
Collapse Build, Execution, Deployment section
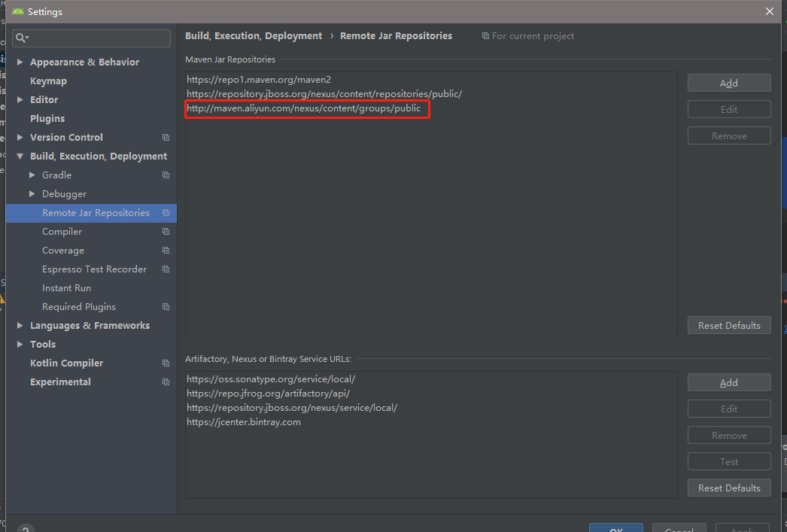pos(20,156)
